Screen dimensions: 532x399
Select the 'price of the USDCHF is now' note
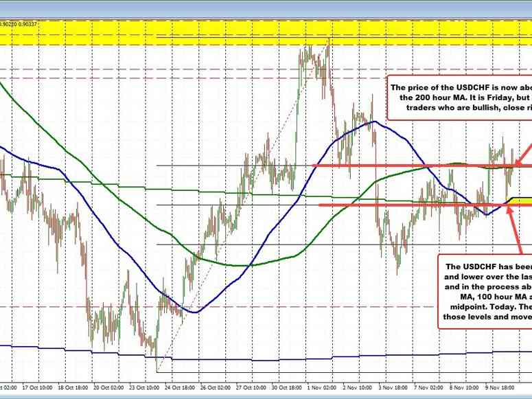[x=459, y=98]
